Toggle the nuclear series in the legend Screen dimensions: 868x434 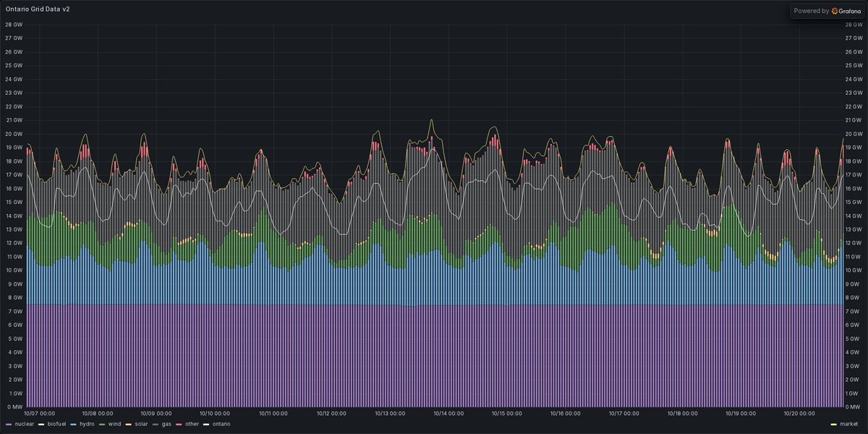click(25, 424)
